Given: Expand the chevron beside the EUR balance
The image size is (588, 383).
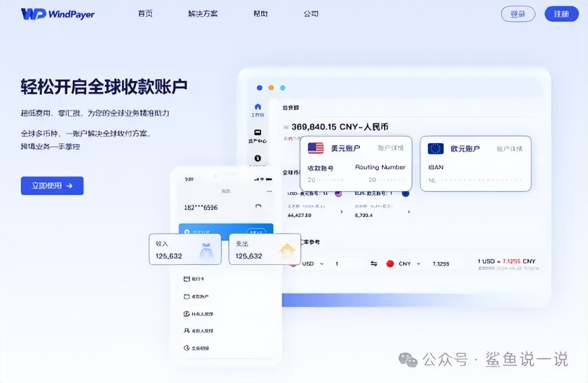Looking at the screenshot, I should pos(409,212).
